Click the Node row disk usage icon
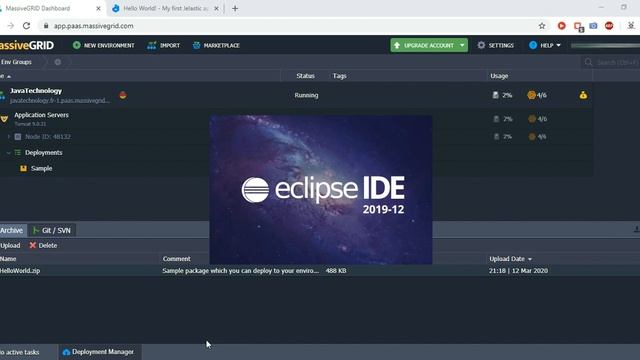This screenshot has width=640, height=360. [496, 137]
